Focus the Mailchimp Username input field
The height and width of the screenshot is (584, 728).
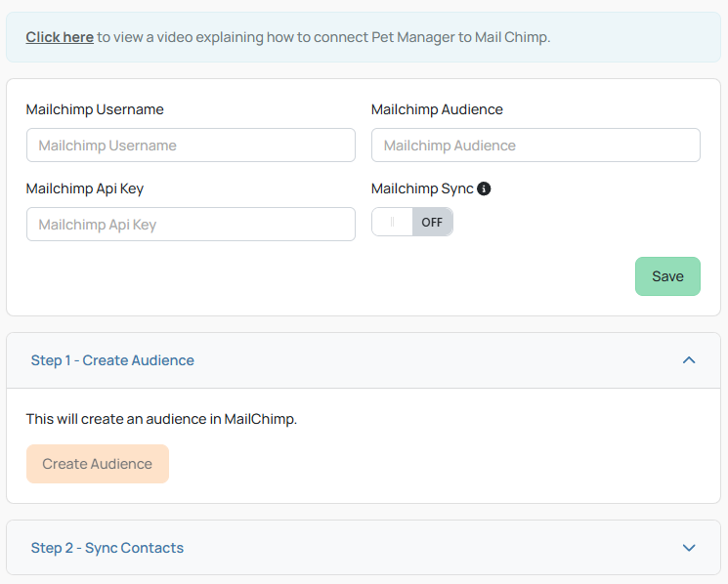191,146
